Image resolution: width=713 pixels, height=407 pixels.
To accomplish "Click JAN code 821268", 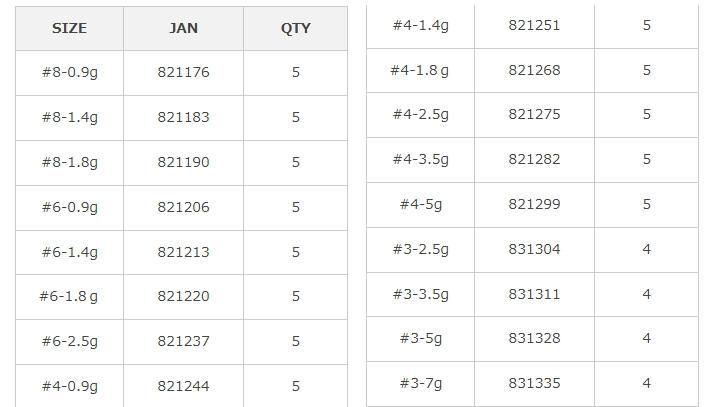I will 534,70.
